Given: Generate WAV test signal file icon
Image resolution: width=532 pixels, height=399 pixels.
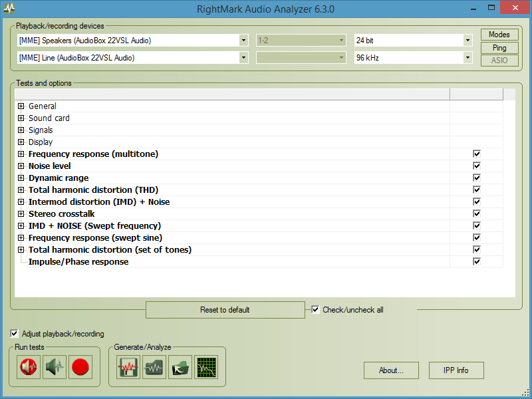Looking at the screenshot, I should tap(128, 367).
